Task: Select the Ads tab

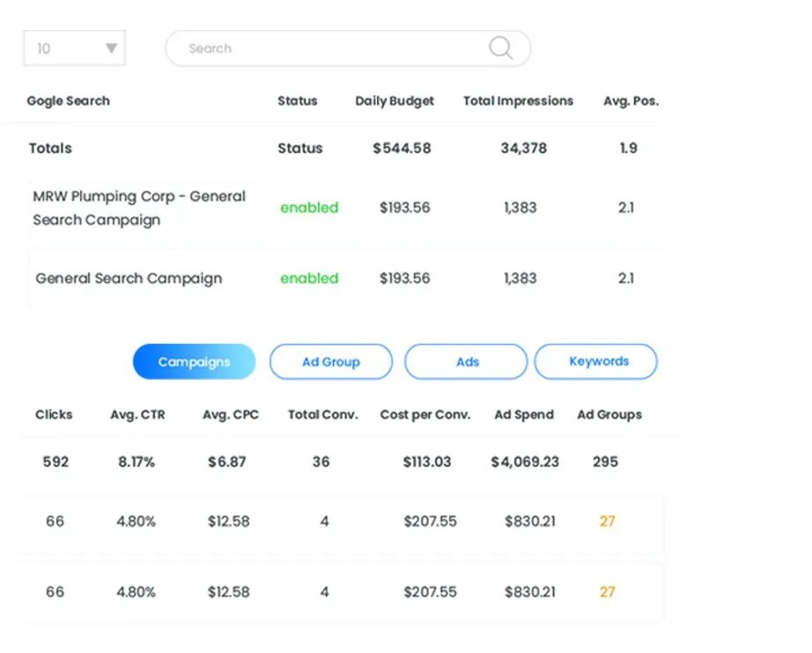Action: click(465, 361)
